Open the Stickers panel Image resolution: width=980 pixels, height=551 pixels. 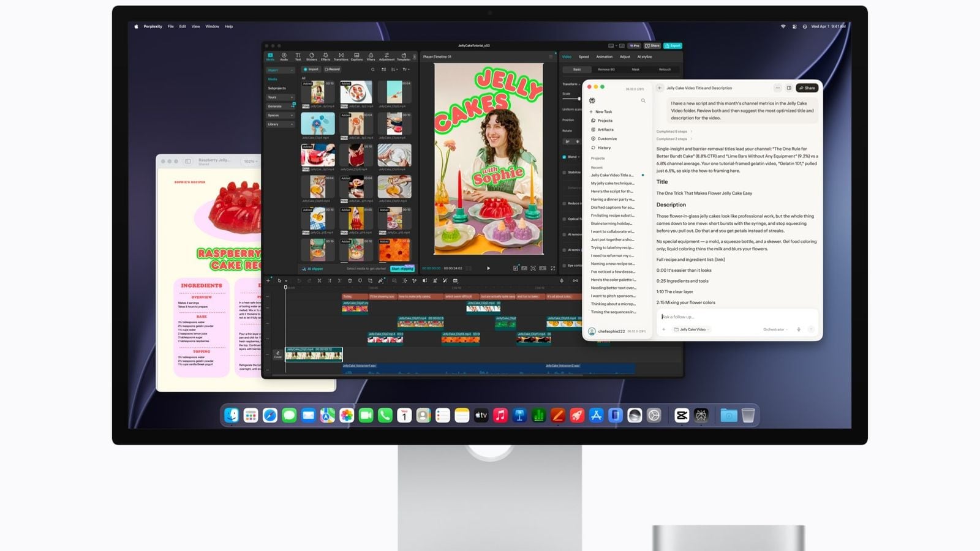[312, 56]
